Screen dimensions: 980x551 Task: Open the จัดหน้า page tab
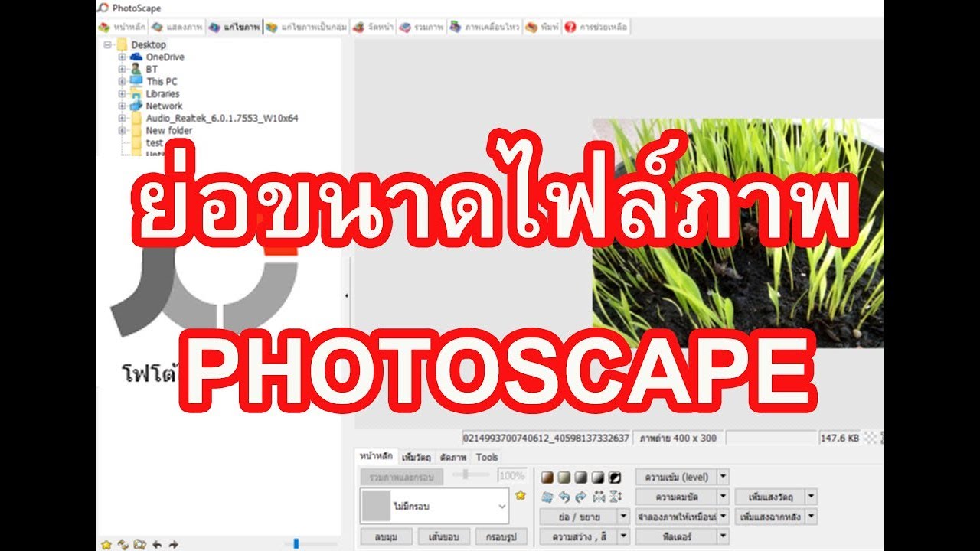pos(374,27)
